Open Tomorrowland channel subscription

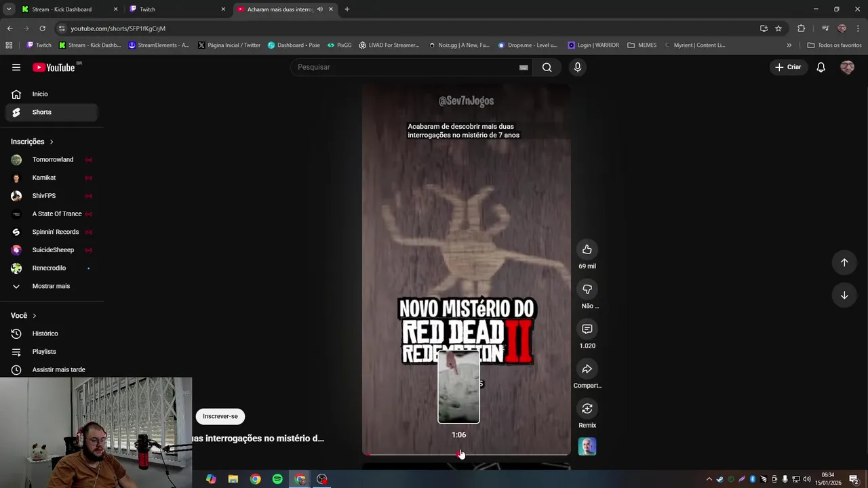coord(51,160)
